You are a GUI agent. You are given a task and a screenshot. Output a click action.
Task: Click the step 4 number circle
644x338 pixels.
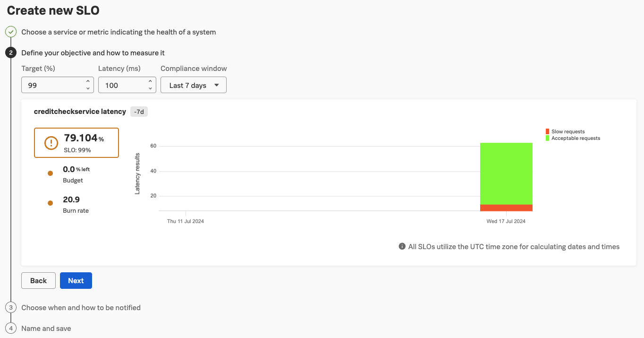[11, 328]
